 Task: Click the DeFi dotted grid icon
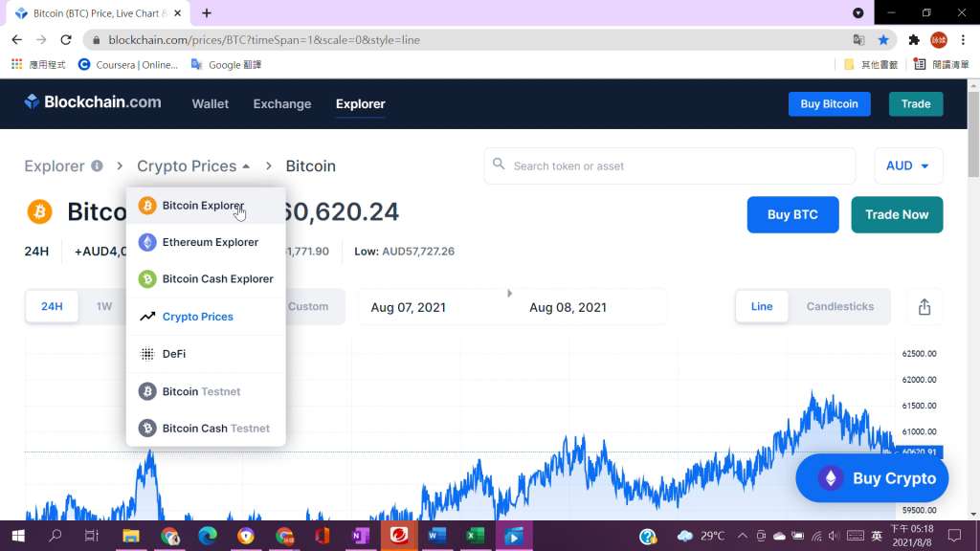pos(147,354)
